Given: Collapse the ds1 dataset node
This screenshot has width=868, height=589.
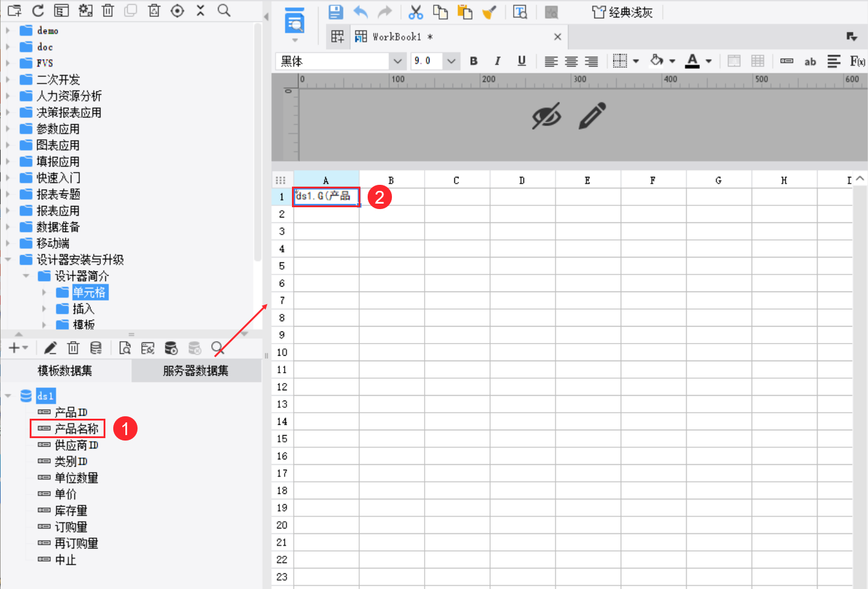Looking at the screenshot, I should coord(8,396).
